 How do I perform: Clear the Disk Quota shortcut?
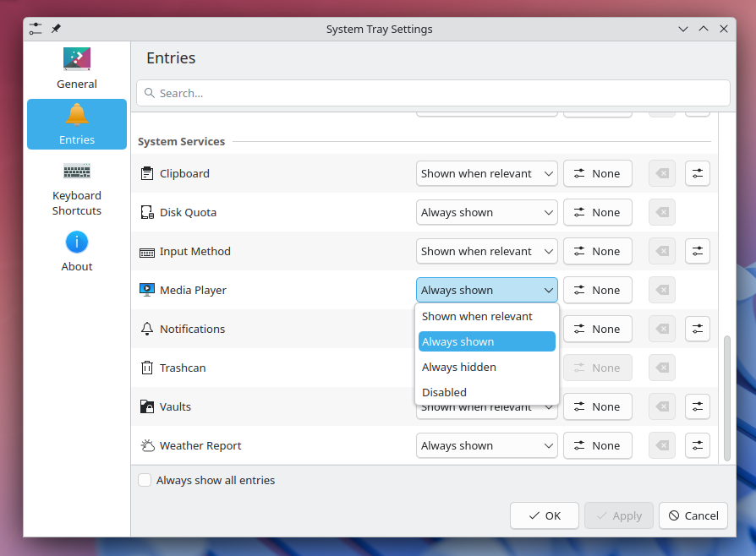[x=662, y=212]
